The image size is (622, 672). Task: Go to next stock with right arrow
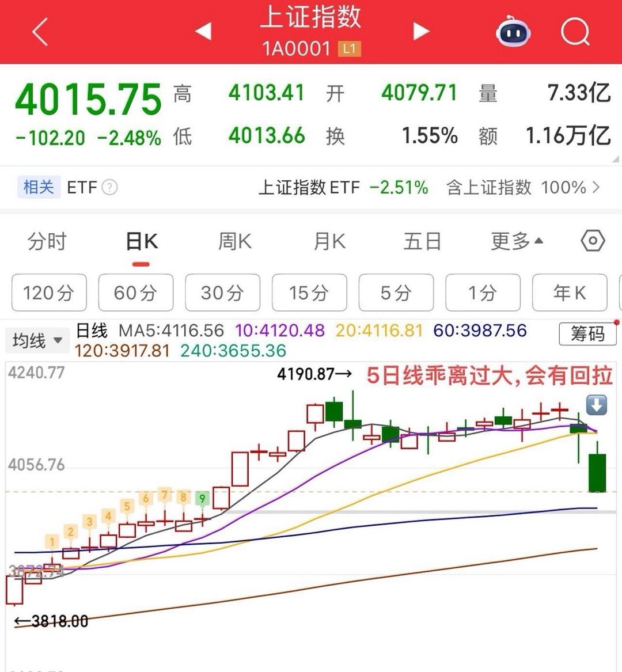pyautogui.click(x=421, y=33)
